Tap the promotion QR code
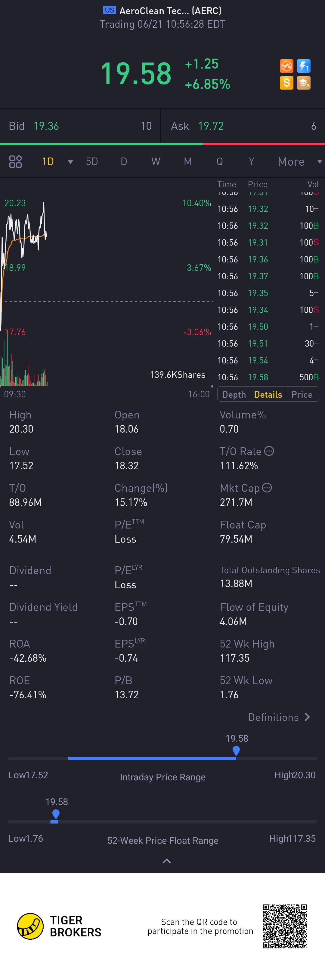This screenshot has width=325, height=980. [x=285, y=926]
